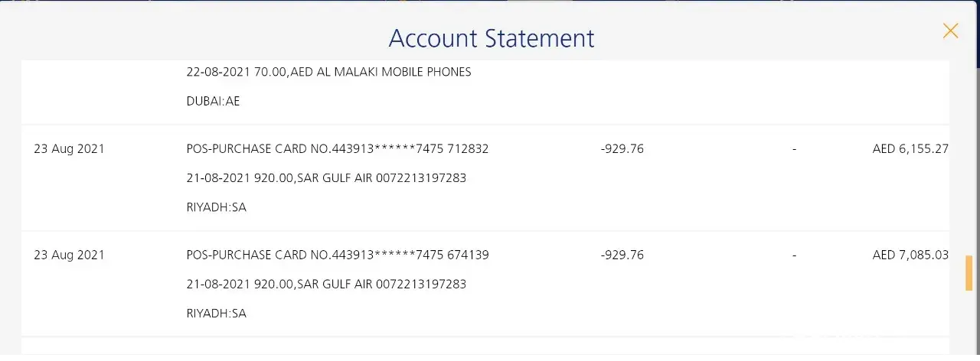The width and height of the screenshot is (980, 361).
Task: Select the POS-PURCHASE line ending 674139
Action: pos(337,255)
